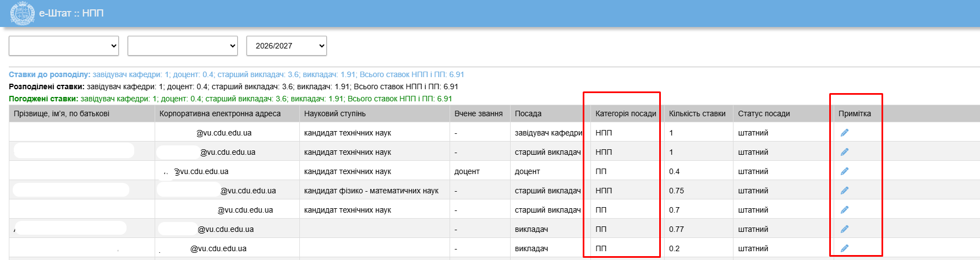
Task: Open note editor for 0.77 stake row
Action: [x=845, y=229]
